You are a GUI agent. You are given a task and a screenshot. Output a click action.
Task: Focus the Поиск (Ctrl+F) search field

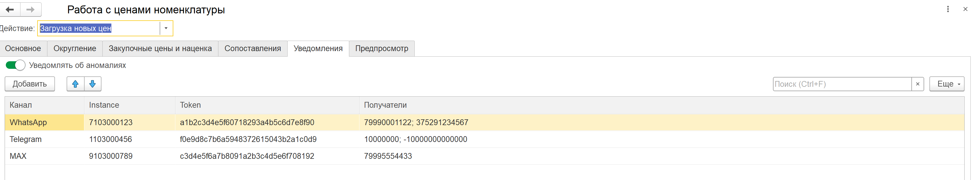(842, 84)
